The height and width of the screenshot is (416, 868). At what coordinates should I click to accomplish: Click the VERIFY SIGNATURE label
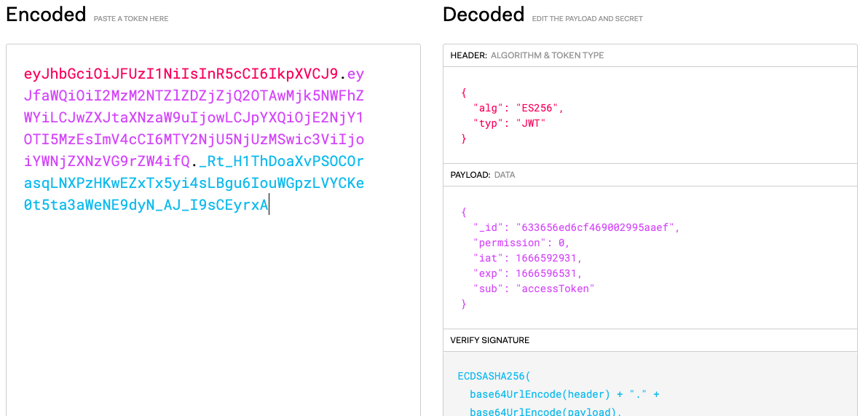(x=490, y=340)
